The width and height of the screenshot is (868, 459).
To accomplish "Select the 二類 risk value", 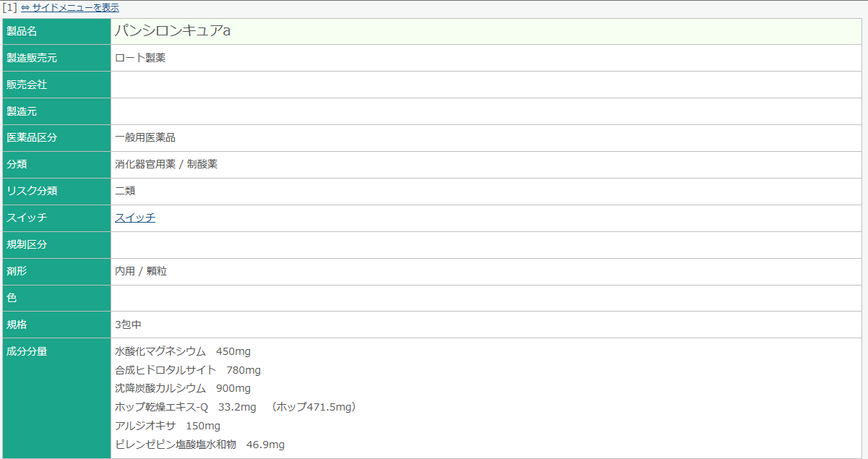I will [x=125, y=192].
